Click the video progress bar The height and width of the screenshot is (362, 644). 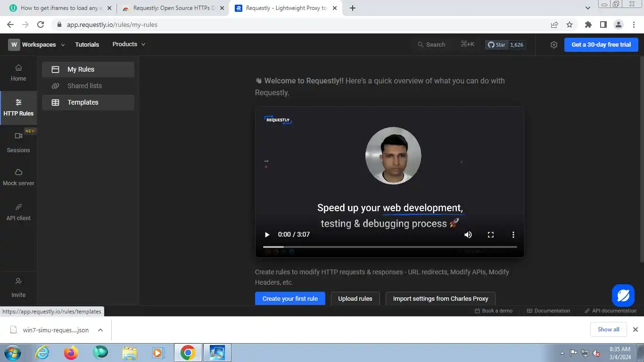pos(390,247)
